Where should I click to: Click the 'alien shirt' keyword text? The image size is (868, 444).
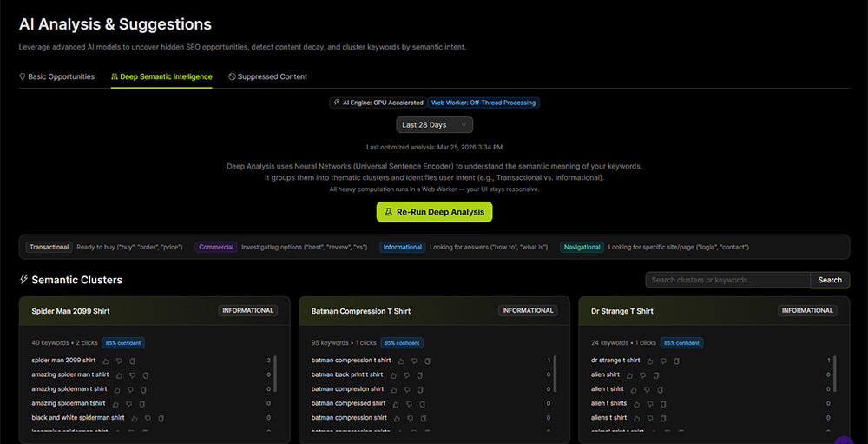coord(606,375)
